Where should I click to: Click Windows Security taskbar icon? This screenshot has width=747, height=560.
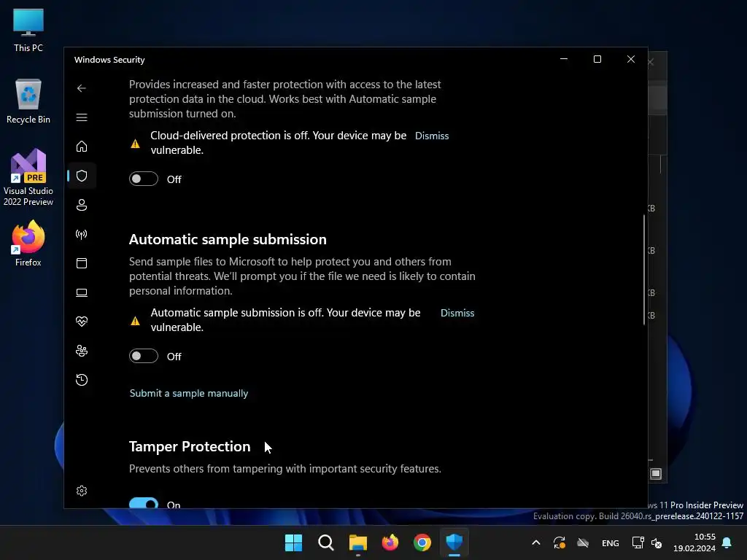454,542
